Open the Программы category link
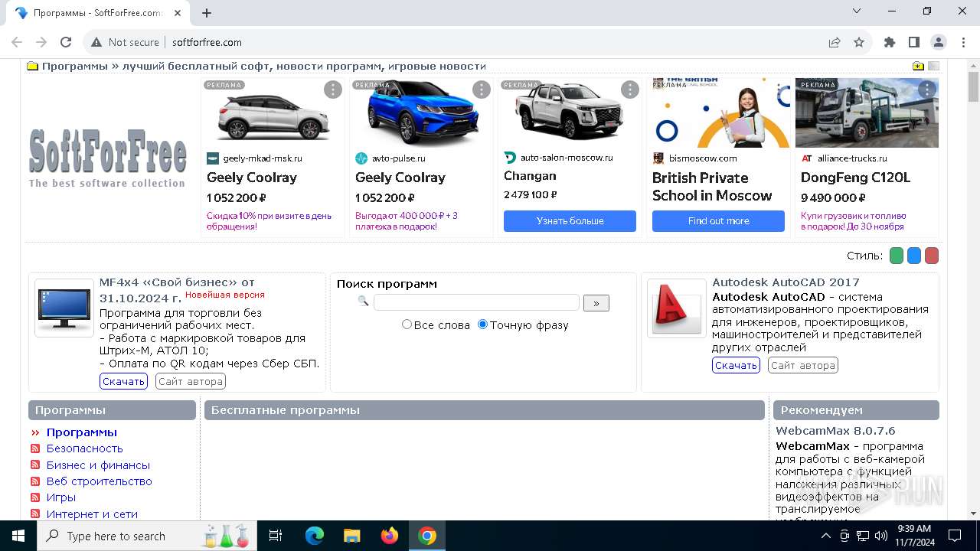The height and width of the screenshot is (551, 980). coord(81,432)
